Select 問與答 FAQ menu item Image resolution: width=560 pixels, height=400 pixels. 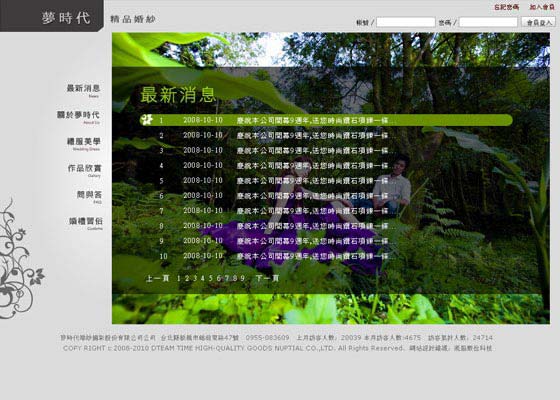tap(89, 195)
